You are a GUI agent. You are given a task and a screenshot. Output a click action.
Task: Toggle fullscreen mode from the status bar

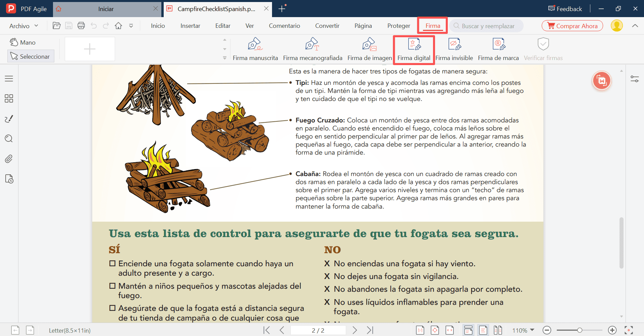tap(628, 330)
